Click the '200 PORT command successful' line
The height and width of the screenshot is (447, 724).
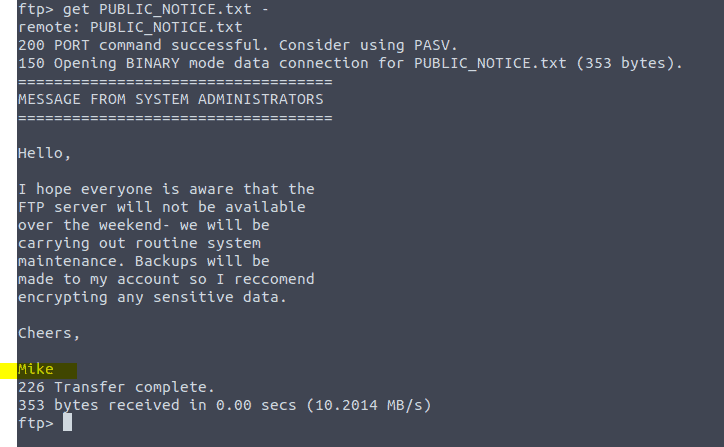[238, 45]
